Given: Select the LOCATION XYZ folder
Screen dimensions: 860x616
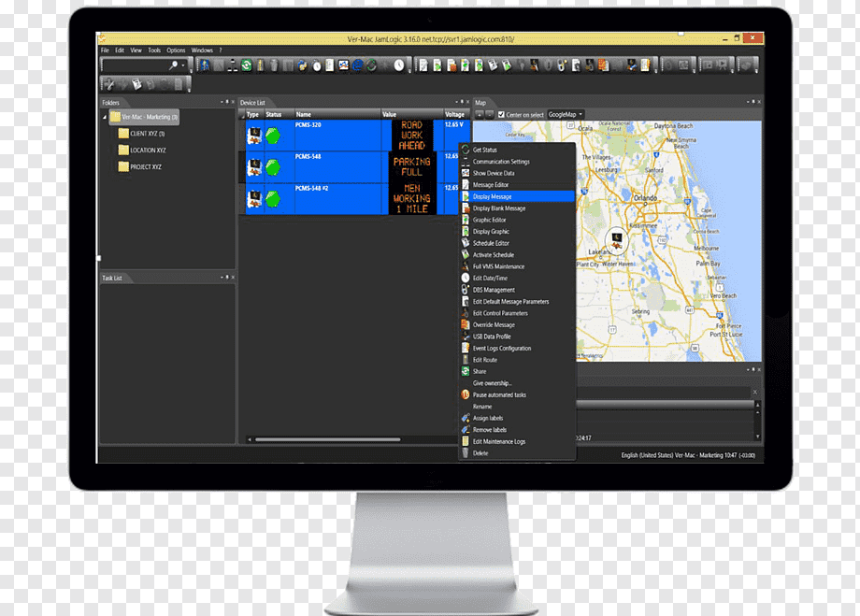Looking at the screenshot, I should (x=142, y=150).
